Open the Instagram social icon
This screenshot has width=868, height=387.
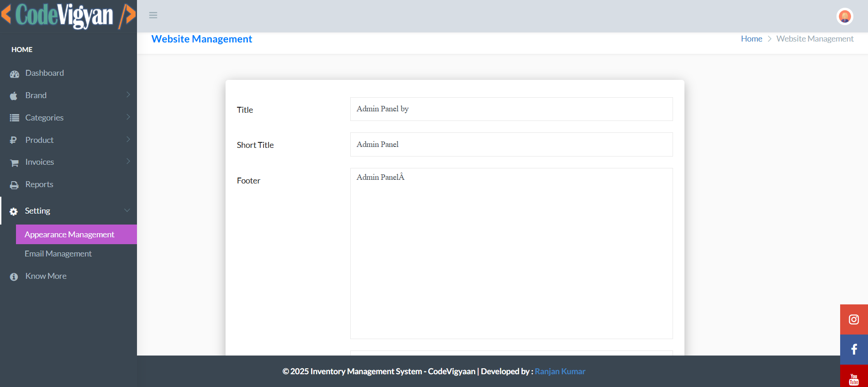[853, 319]
